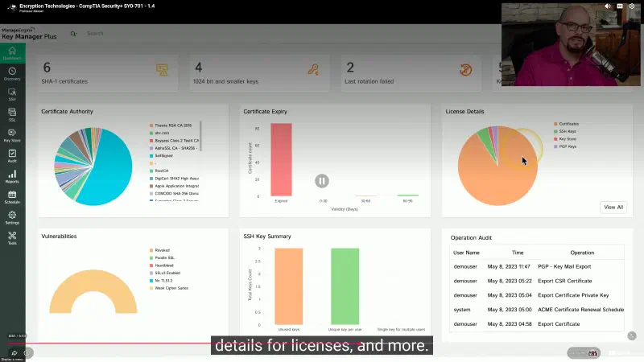Click the RootCA legend entry
The height and width of the screenshot is (362, 644).
pyautogui.click(x=159, y=171)
